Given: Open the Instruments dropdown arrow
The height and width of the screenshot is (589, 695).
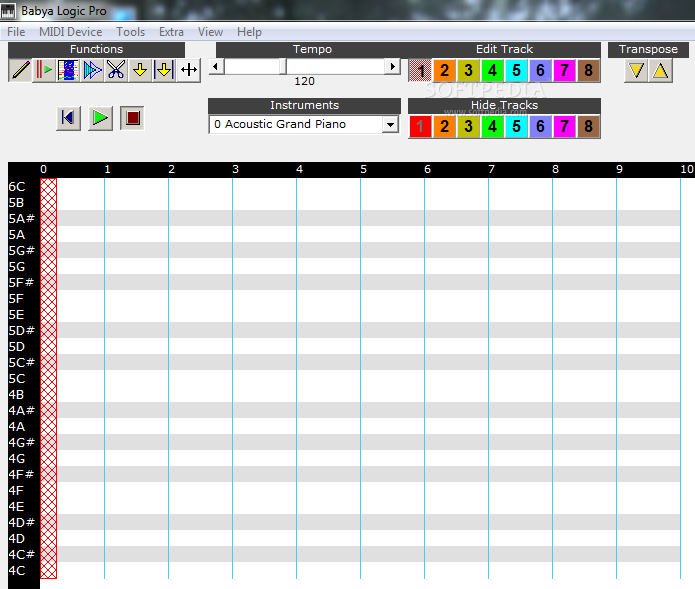Looking at the screenshot, I should coord(390,125).
